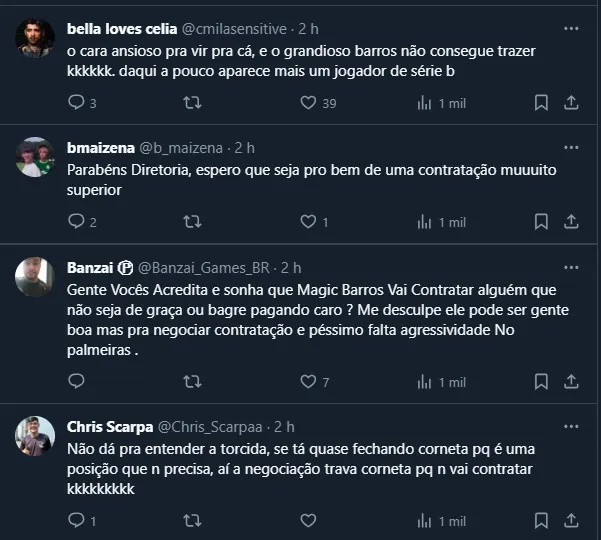The width and height of the screenshot is (601, 540).
Task: Reply to bella loves celia's tweet
Action: click(x=76, y=103)
